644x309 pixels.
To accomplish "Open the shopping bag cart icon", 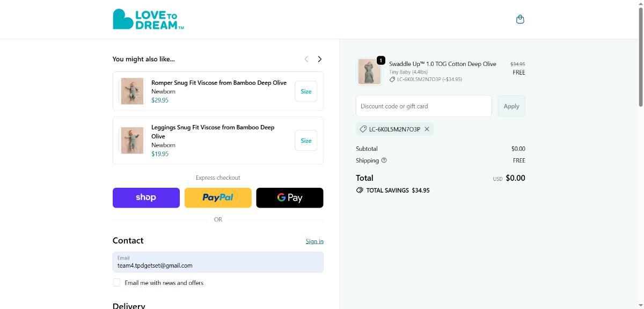I will [519, 19].
